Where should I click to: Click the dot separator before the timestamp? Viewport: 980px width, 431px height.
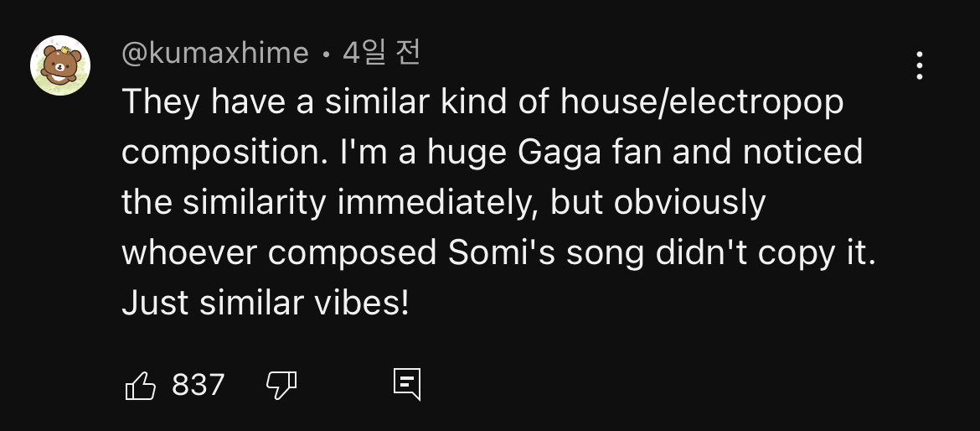pyautogui.click(x=326, y=55)
